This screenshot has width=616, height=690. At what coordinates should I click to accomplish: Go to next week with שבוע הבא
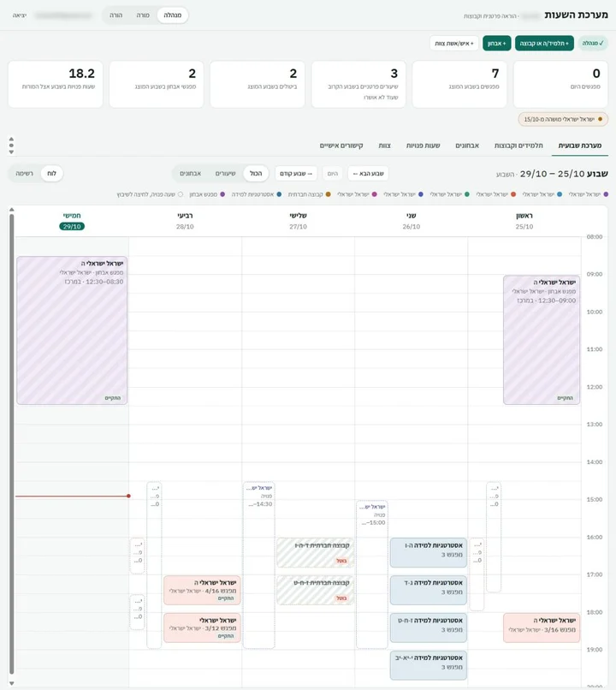click(x=368, y=174)
